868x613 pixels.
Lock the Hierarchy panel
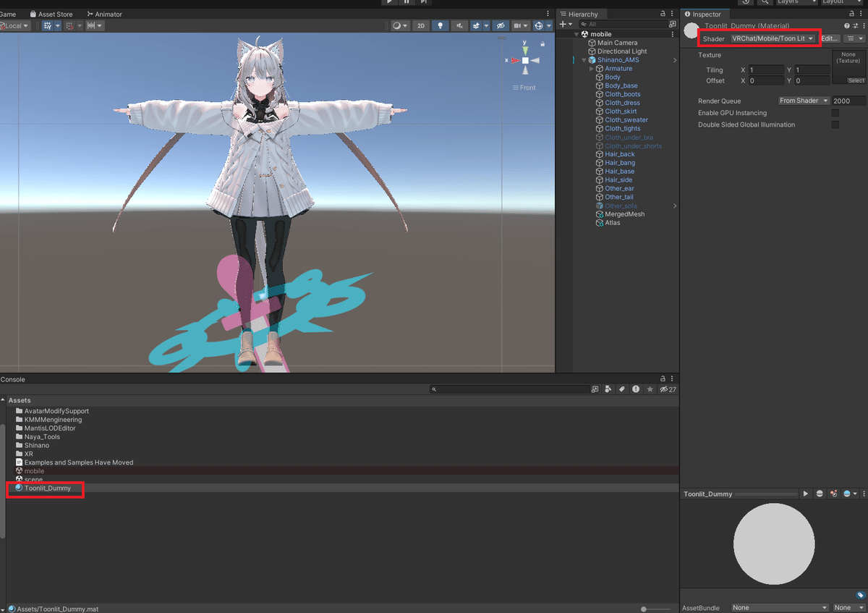click(663, 14)
